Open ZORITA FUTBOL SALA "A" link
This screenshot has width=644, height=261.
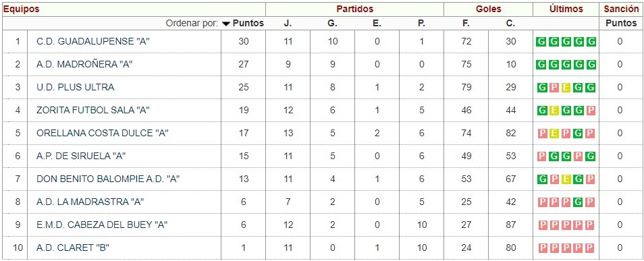[93, 110]
